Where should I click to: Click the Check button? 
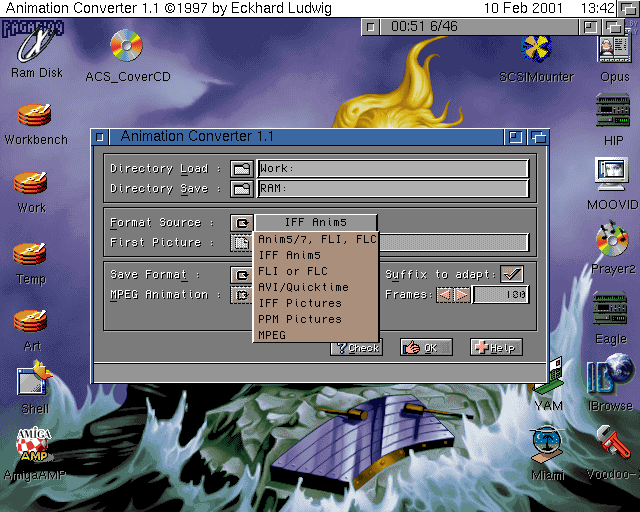[357, 347]
